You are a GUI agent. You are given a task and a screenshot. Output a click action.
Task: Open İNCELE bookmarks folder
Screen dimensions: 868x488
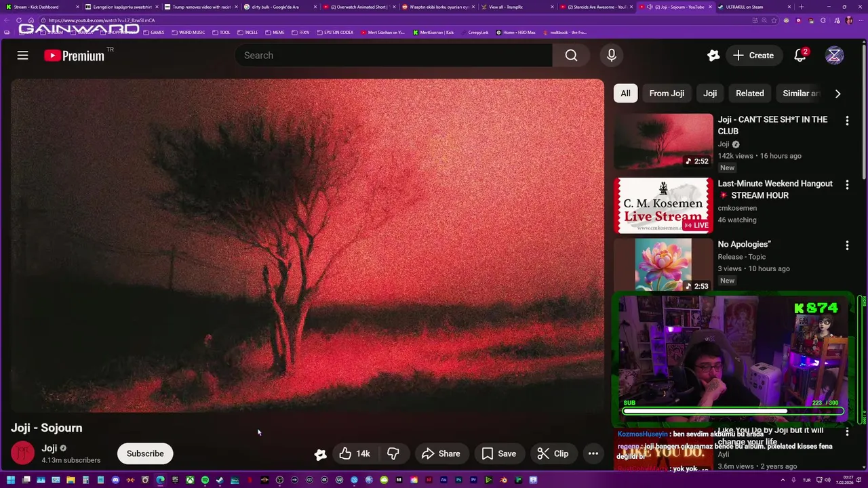click(x=248, y=33)
